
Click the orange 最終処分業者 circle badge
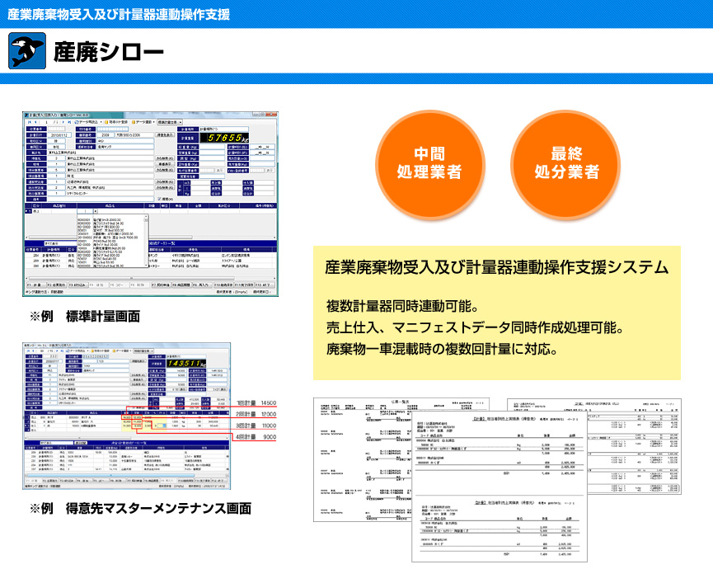tap(565, 164)
